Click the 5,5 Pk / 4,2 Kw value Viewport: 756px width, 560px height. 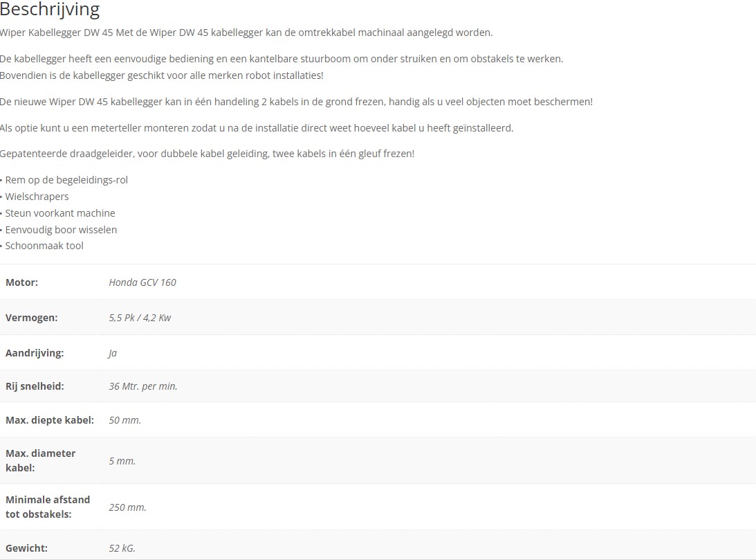coord(140,318)
